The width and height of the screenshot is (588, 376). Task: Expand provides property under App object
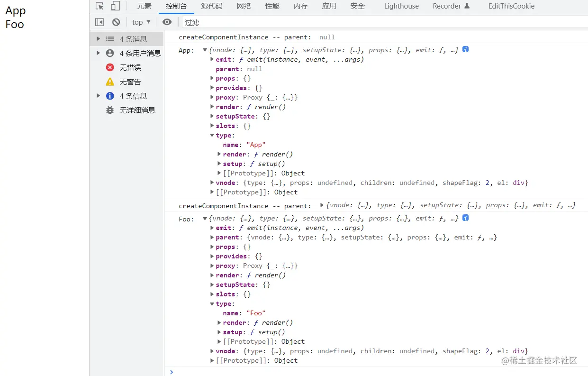tap(212, 88)
